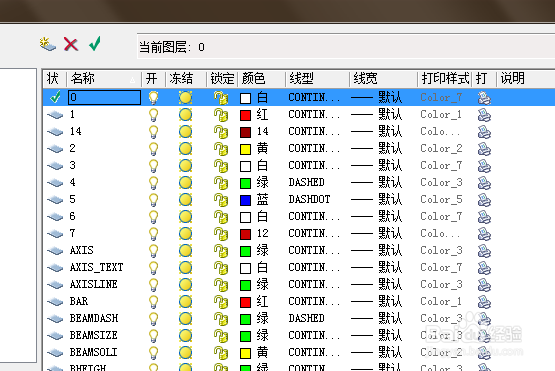The width and height of the screenshot is (555, 371).
Task: Freeze sun icon for layer 7
Action: pos(185,234)
